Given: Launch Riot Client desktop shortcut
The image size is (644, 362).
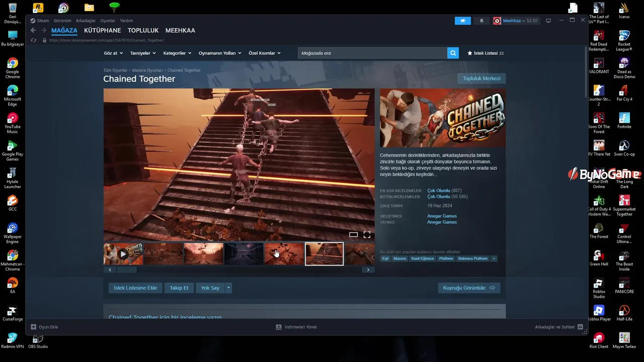Looking at the screenshot, I should point(599,341).
